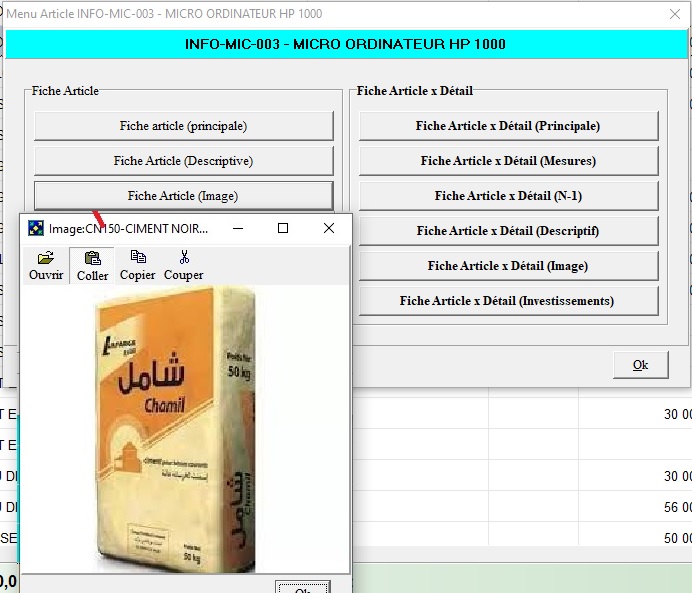Click Fiche Article x Détail (Investissements)
This screenshot has width=692, height=593.
coord(508,301)
